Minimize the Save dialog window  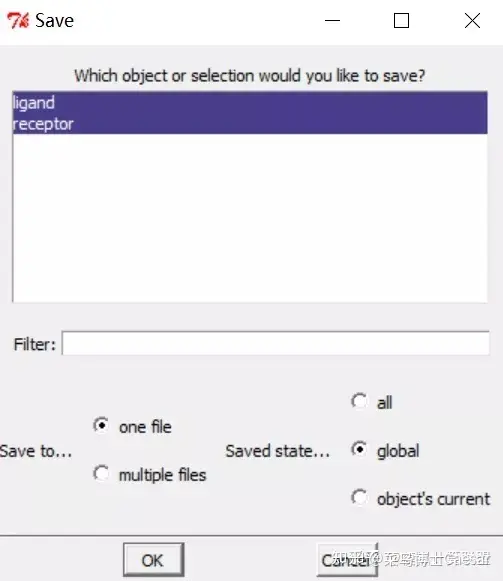tap(332, 21)
